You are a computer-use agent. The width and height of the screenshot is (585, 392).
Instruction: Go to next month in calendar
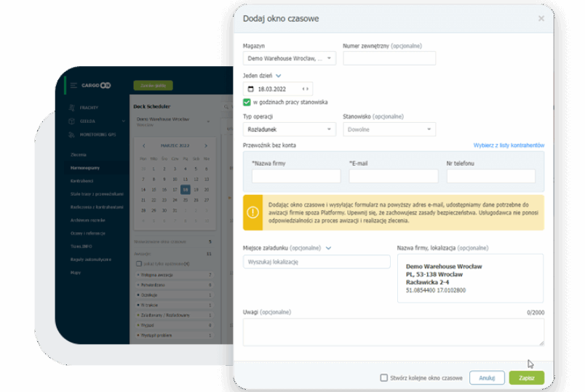[x=206, y=145]
